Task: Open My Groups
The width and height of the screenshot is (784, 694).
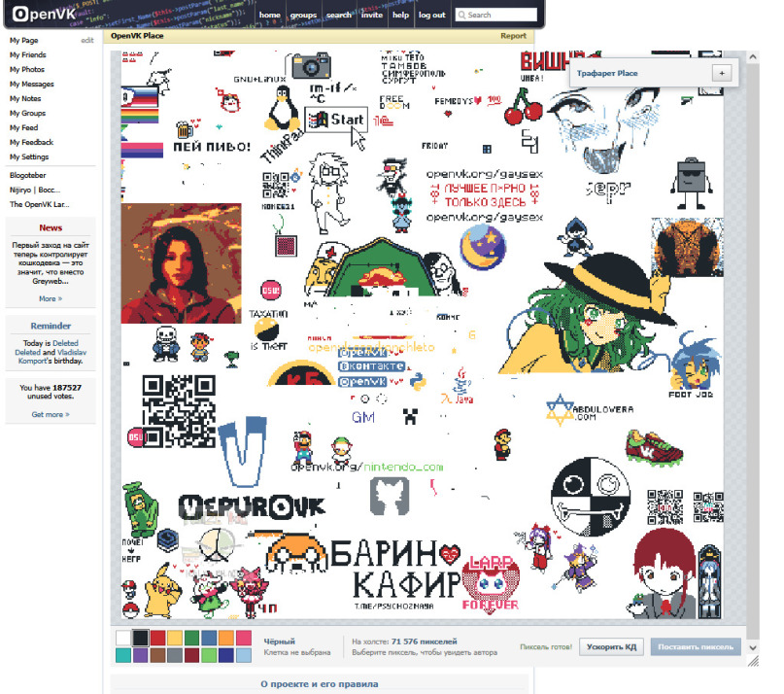Action: [x=27, y=113]
